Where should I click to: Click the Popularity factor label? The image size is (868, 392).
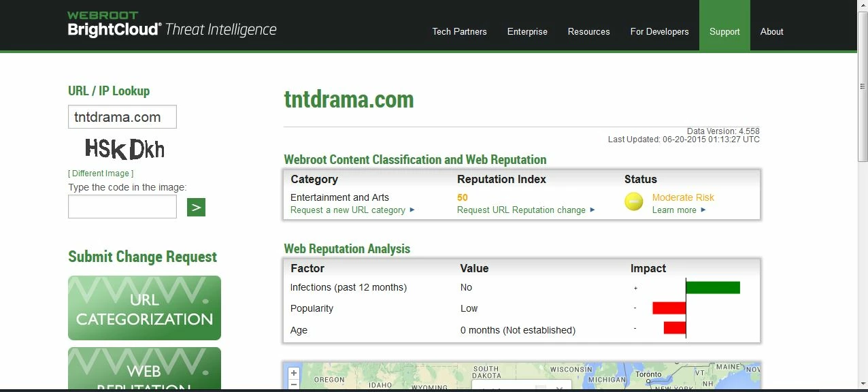pyautogui.click(x=312, y=308)
